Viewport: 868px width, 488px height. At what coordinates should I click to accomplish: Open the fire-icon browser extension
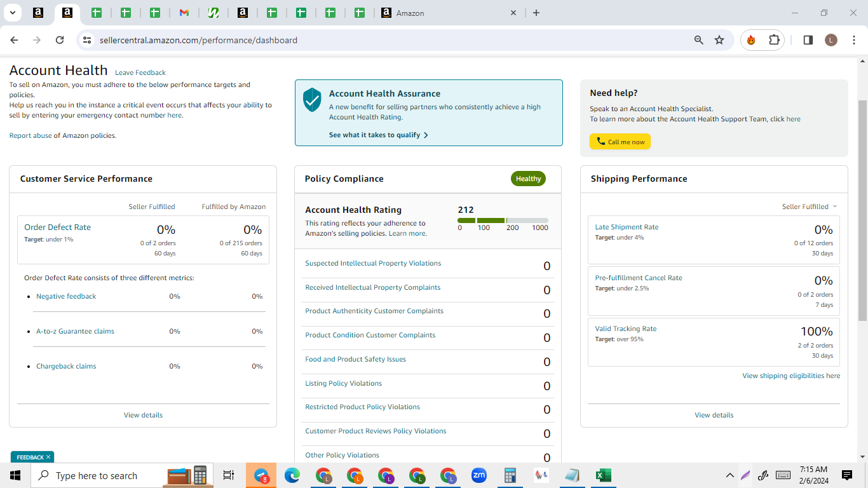[751, 40]
